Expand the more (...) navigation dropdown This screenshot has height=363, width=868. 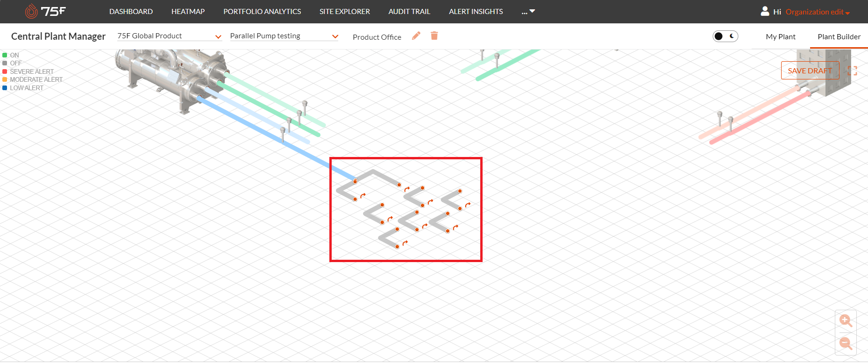point(528,12)
